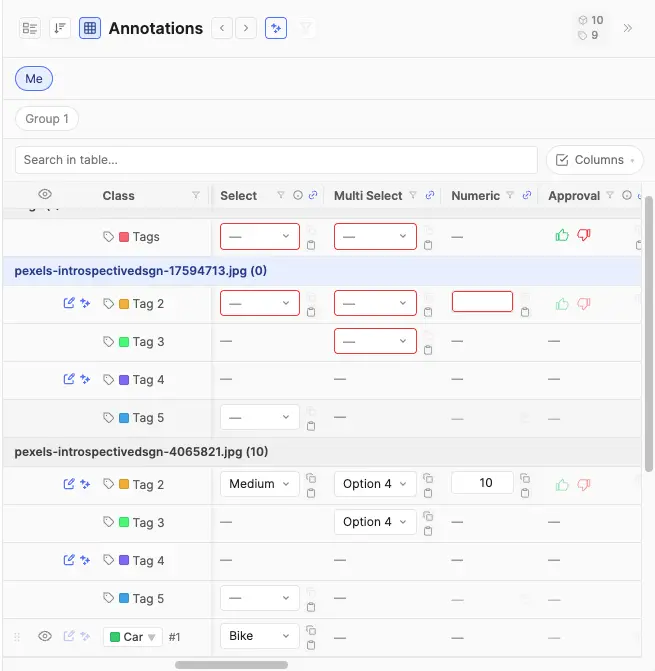Switch to list view icon in header
This screenshot has height=671, width=655.
[30, 28]
